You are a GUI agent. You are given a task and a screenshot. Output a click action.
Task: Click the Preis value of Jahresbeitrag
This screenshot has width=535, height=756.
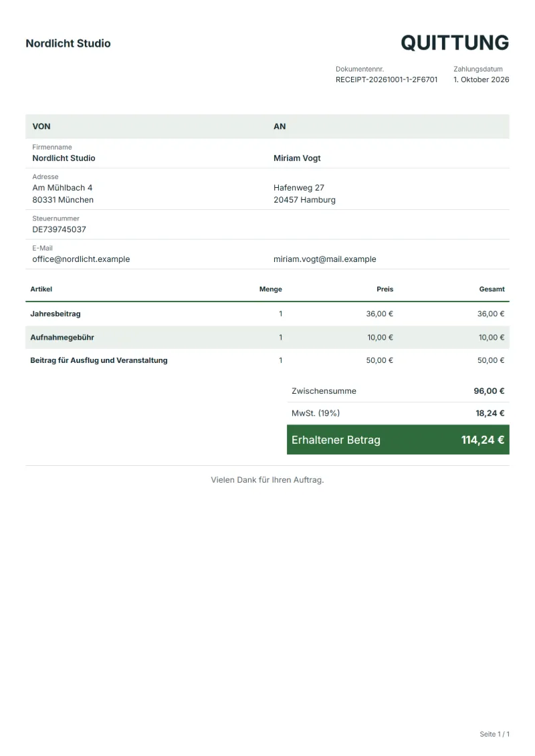380,314
